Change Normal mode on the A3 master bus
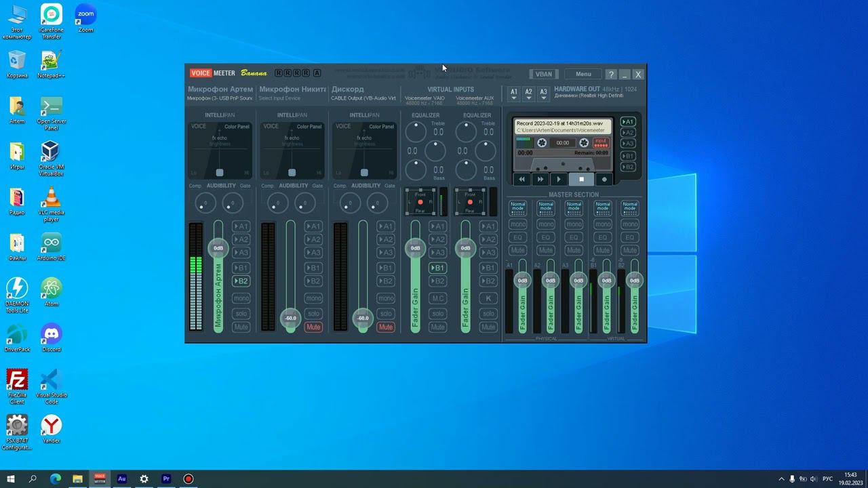868x488 pixels. click(x=574, y=207)
